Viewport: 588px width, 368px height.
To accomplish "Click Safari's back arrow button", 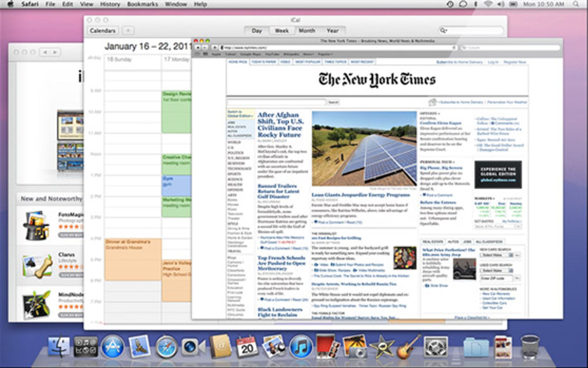I will coord(198,47).
